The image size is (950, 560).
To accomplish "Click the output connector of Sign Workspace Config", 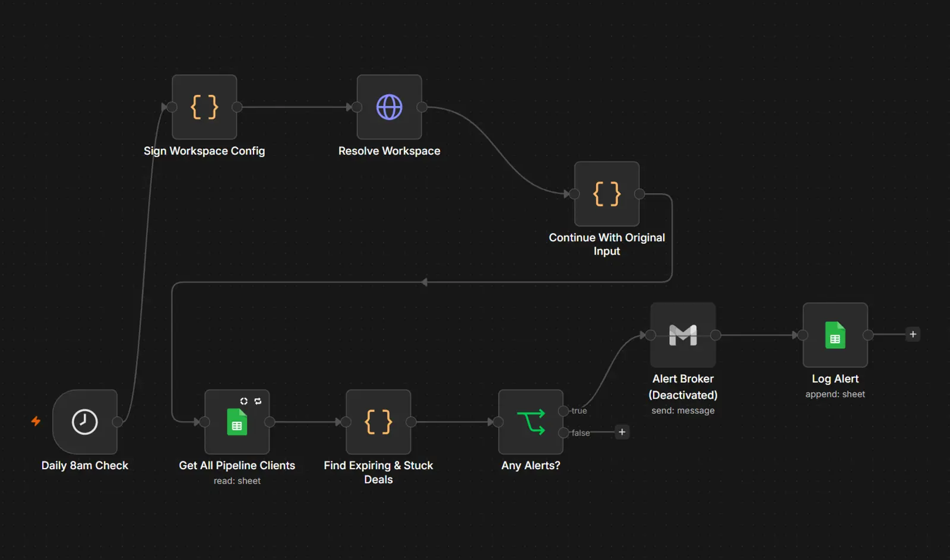I will click(237, 107).
